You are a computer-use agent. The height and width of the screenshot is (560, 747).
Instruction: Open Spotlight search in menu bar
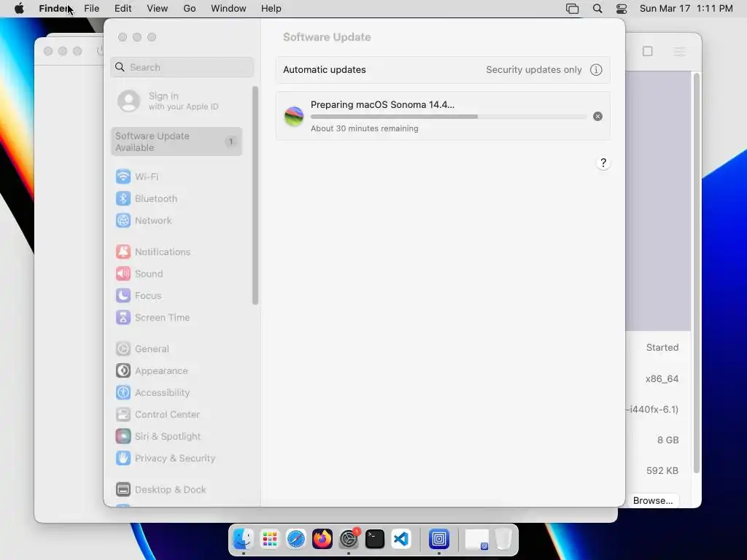coord(597,9)
